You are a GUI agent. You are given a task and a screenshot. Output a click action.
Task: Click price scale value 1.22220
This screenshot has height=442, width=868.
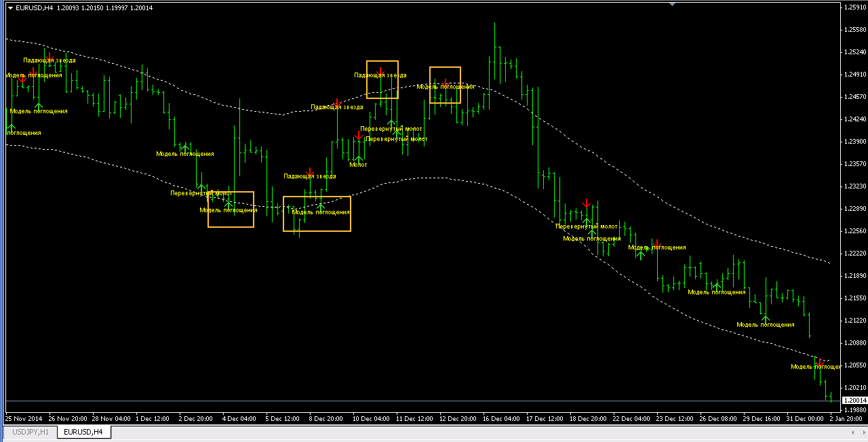pos(856,253)
